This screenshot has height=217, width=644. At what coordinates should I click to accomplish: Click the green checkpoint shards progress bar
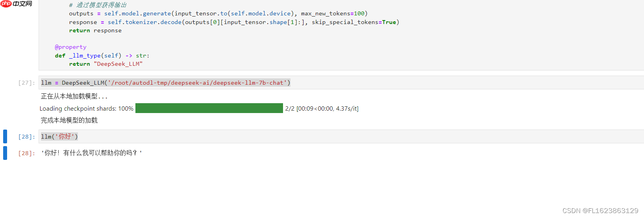pos(209,108)
